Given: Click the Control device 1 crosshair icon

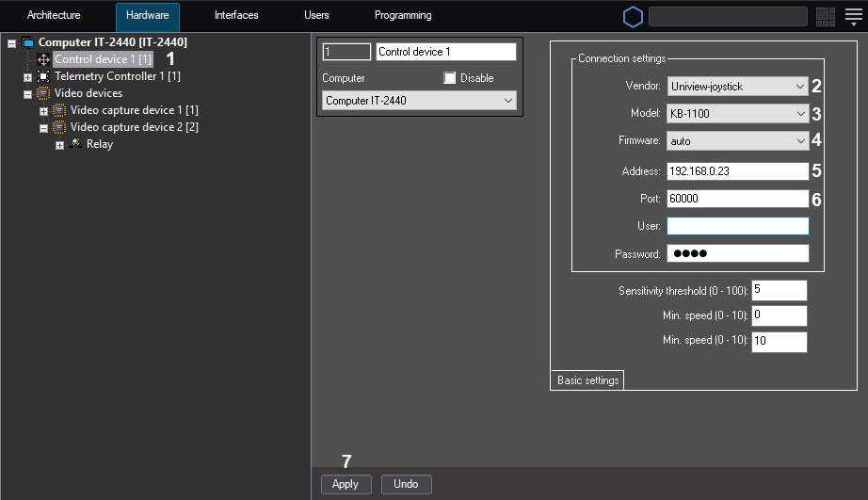Looking at the screenshot, I should (43, 59).
